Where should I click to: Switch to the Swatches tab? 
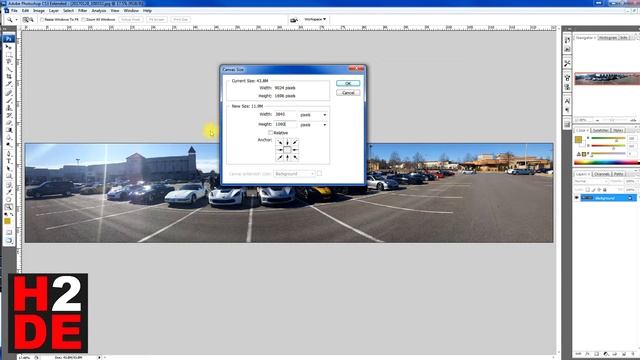601,130
